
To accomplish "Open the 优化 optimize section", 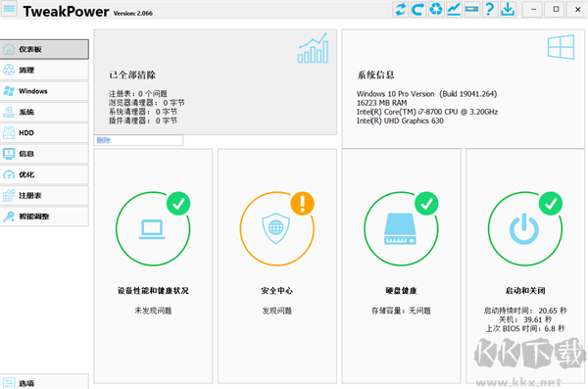I will pos(44,174).
